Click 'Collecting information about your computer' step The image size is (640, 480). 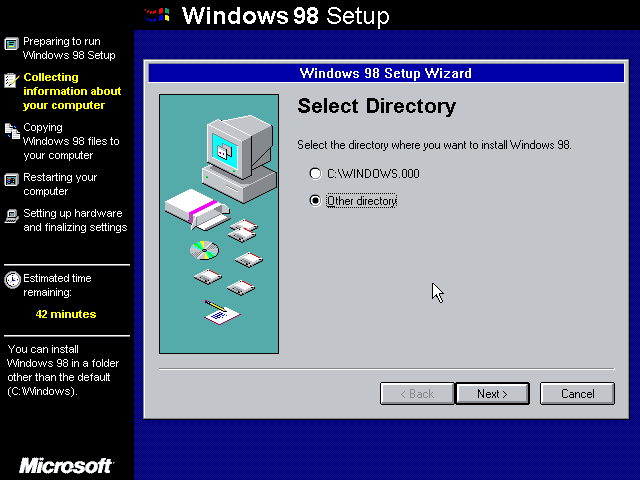(72, 91)
